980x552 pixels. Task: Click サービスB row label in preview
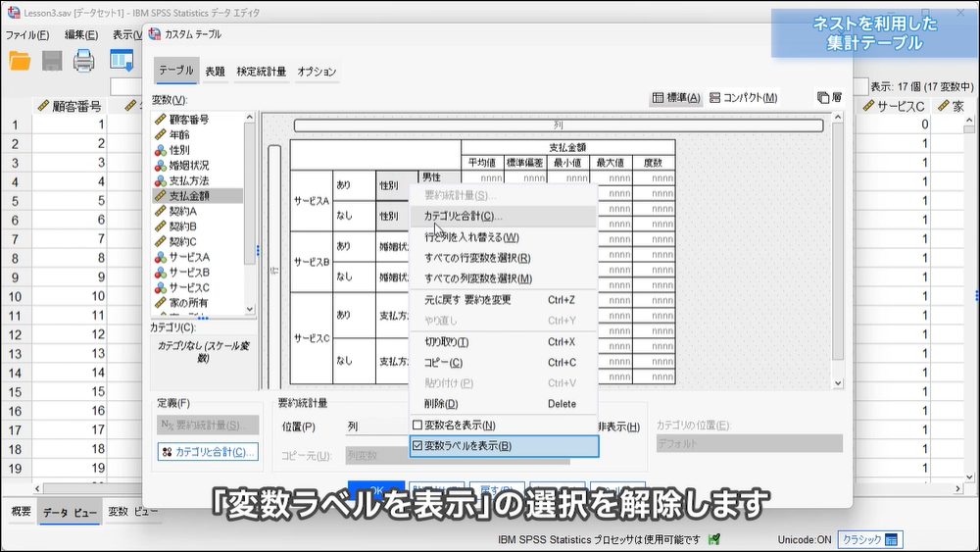312,262
